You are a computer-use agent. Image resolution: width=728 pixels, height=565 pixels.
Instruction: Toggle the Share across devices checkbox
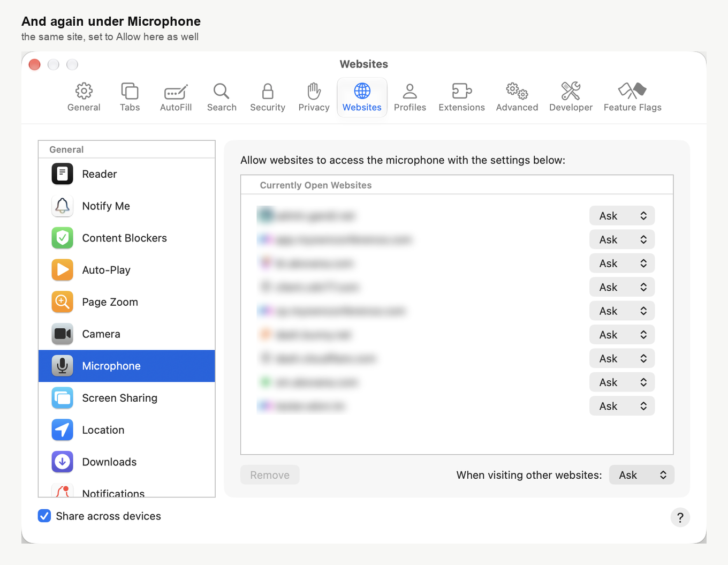pyautogui.click(x=44, y=516)
